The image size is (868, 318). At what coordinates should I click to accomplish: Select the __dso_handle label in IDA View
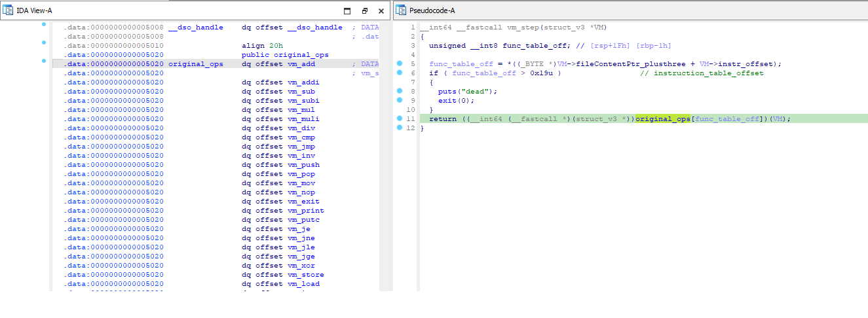pyautogui.click(x=196, y=27)
